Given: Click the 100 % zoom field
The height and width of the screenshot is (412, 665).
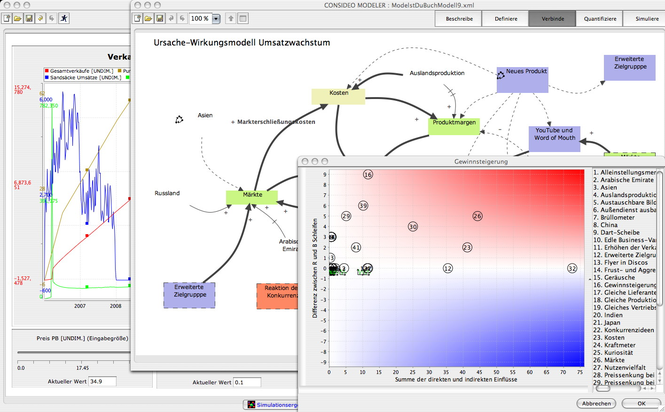Looking at the screenshot, I should 200,19.
